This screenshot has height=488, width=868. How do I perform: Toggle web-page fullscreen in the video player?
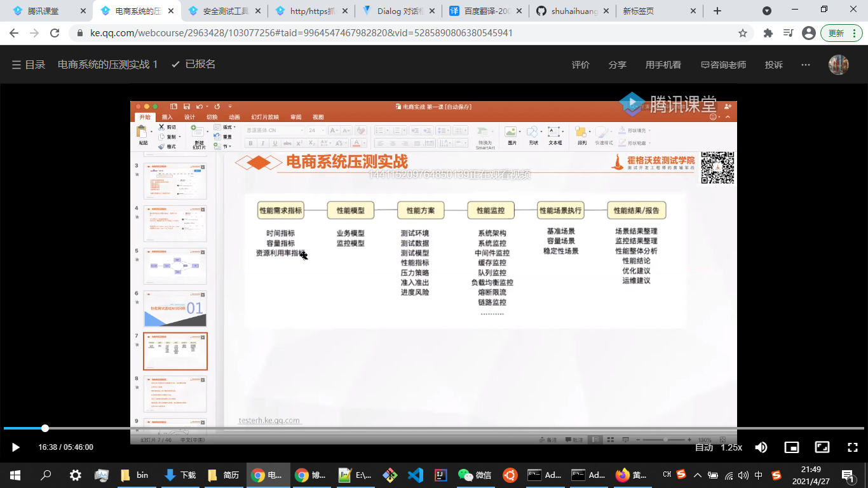click(x=822, y=447)
